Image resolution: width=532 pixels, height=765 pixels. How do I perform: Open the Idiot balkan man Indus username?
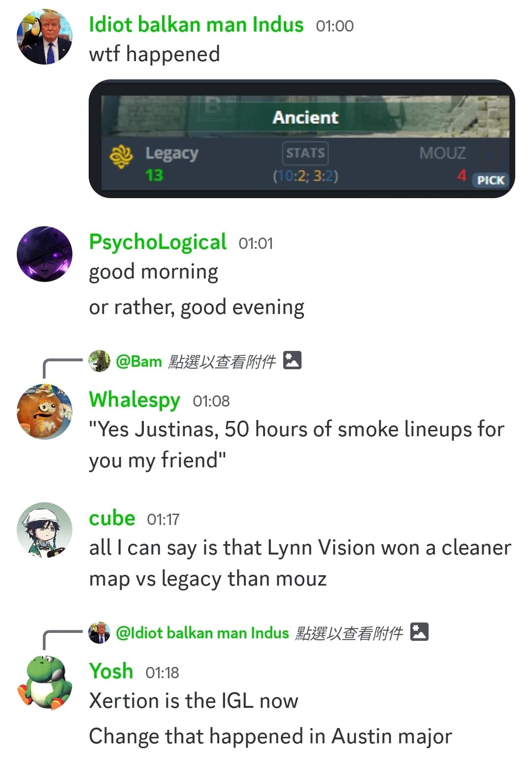click(196, 25)
